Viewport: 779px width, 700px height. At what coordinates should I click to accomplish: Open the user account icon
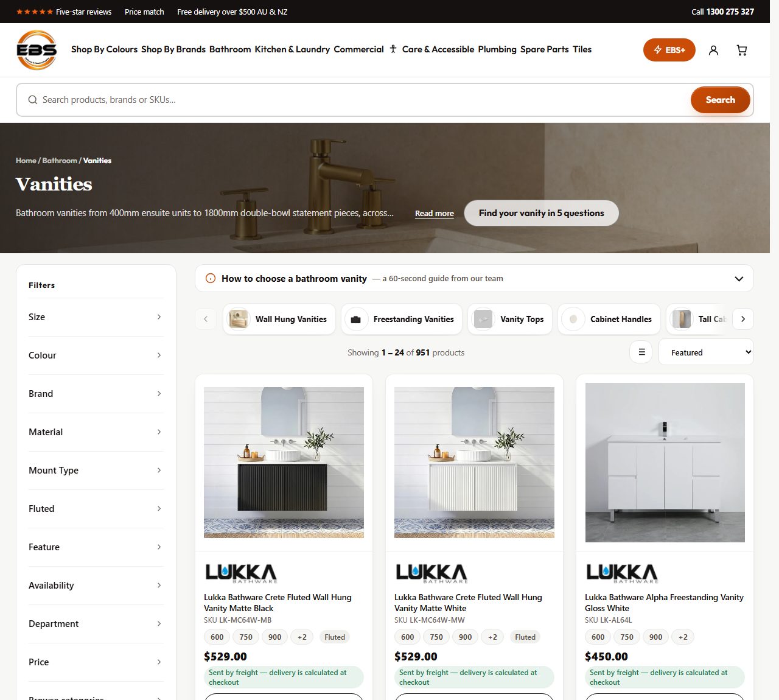point(713,50)
